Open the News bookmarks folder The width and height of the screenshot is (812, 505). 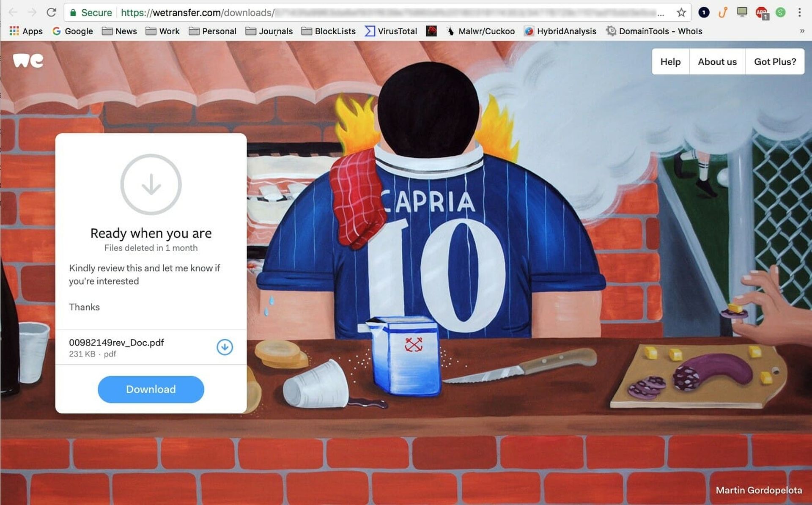(x=120, y=31)
